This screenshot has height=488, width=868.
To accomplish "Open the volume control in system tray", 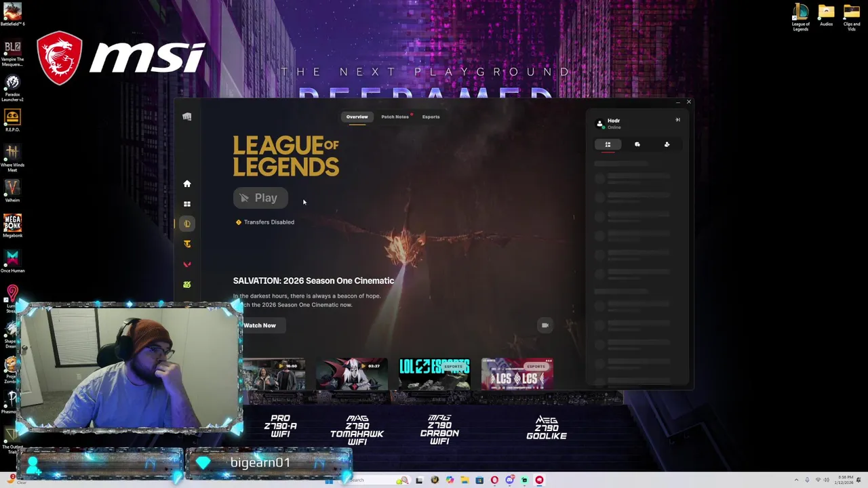I will coord(827,480).
